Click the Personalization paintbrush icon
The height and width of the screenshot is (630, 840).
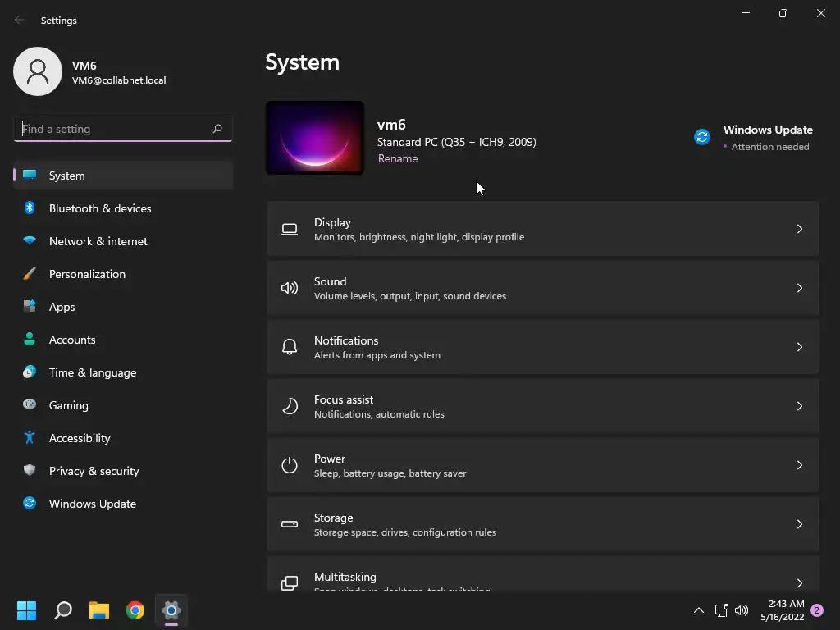click(30, 274)
